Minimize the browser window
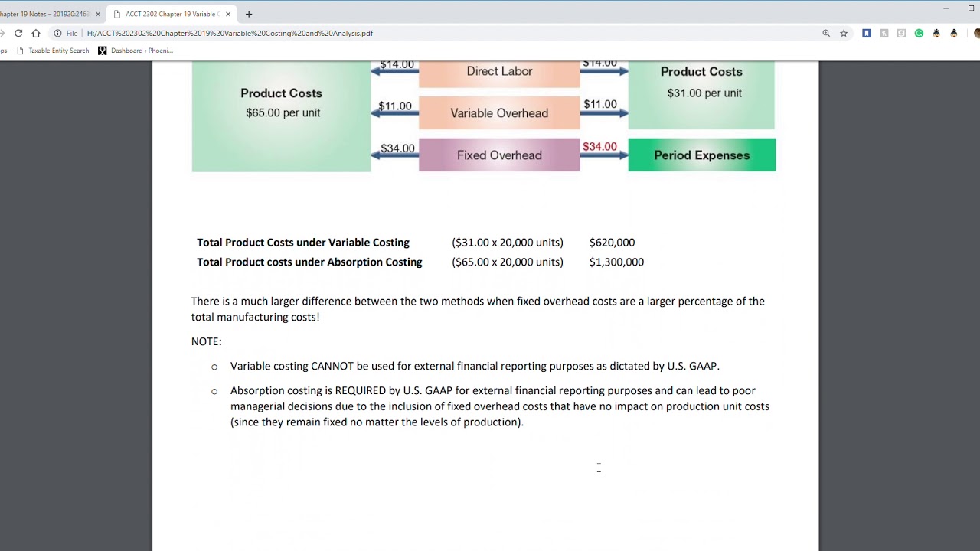 coord(946,8)
